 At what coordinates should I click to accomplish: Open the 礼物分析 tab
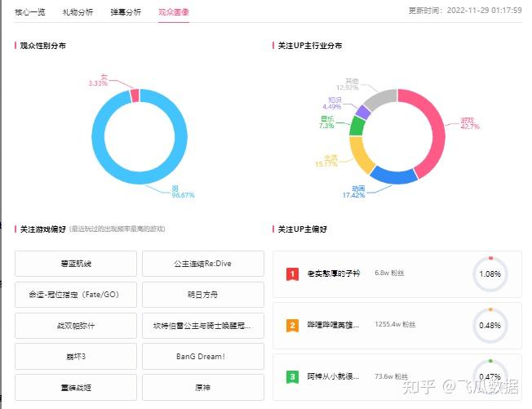[x=78, y=12]
